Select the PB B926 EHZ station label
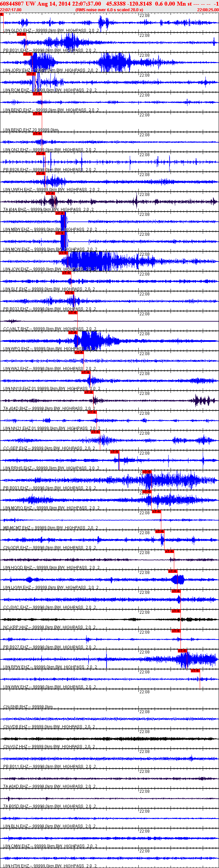This screenshot has width=219, height=868. [x=49, y=169]
